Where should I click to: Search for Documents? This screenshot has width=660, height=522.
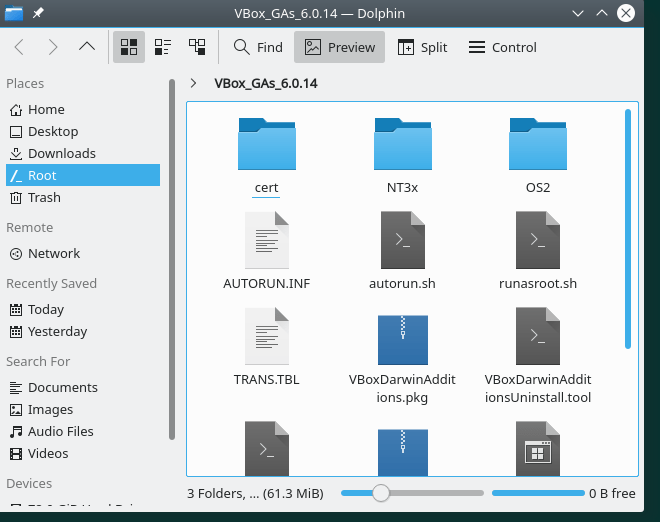(83, 387)
